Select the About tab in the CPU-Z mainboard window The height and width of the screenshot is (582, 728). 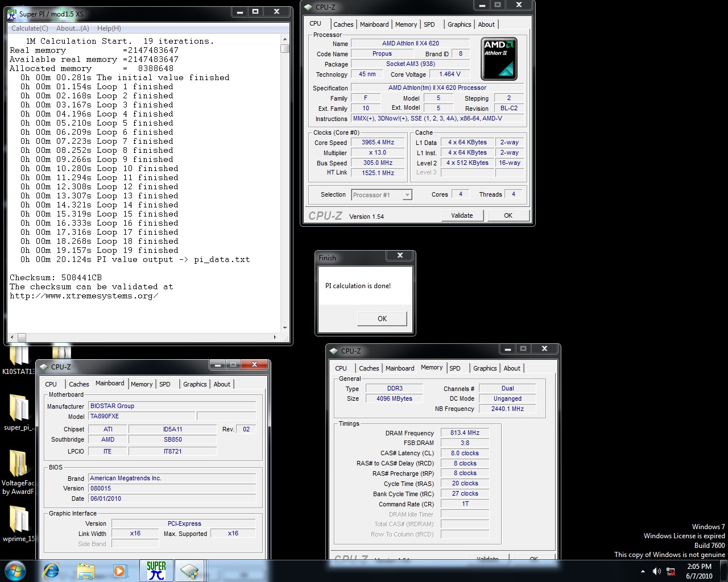click(222, 384)
